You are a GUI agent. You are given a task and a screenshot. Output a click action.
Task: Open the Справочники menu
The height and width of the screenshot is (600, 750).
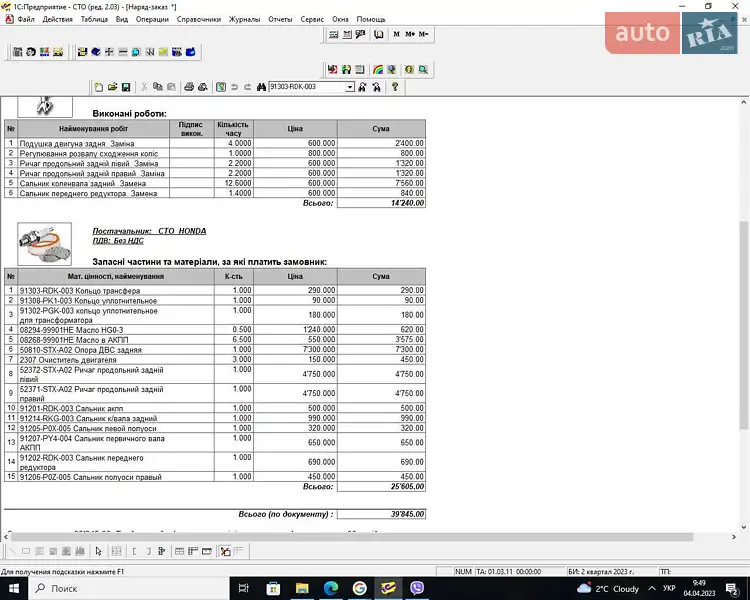coord(198,19)
